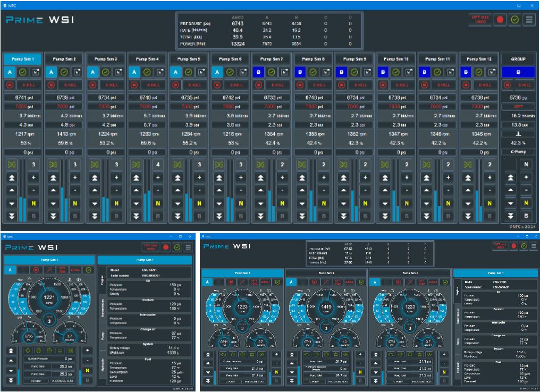Image resolution: width=540 pixels, height=392 pixels.
Task: Select the Pump Sim 5 header in the main window
Action: click(189, 59)
